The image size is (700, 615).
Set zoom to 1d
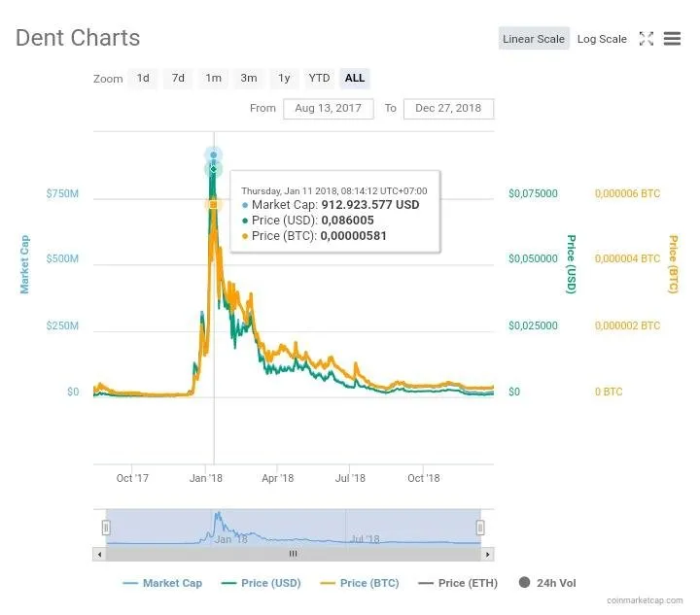pyautogui.click(x=143, y=78)
